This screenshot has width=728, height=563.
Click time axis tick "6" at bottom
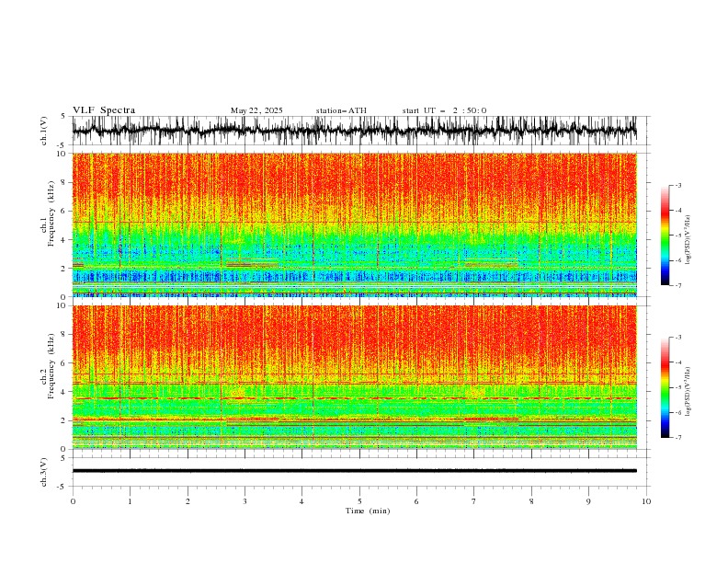pos(417,501)
